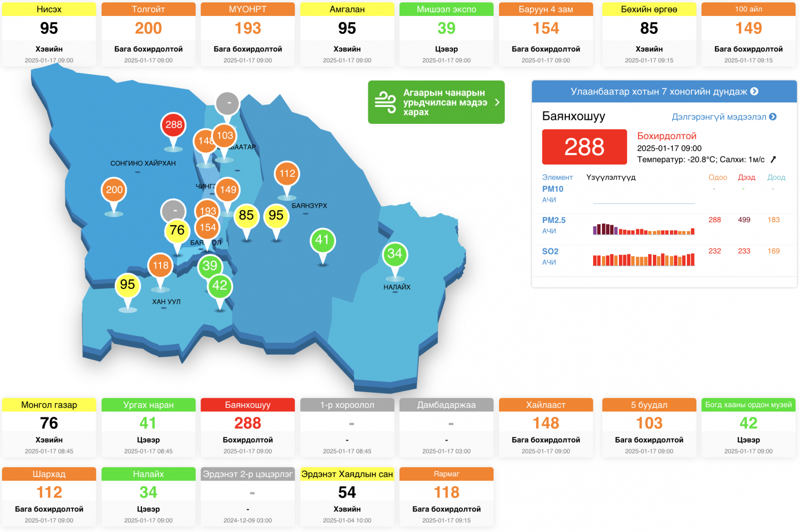Select the orange 103 map pin

(x=225, y=135)
